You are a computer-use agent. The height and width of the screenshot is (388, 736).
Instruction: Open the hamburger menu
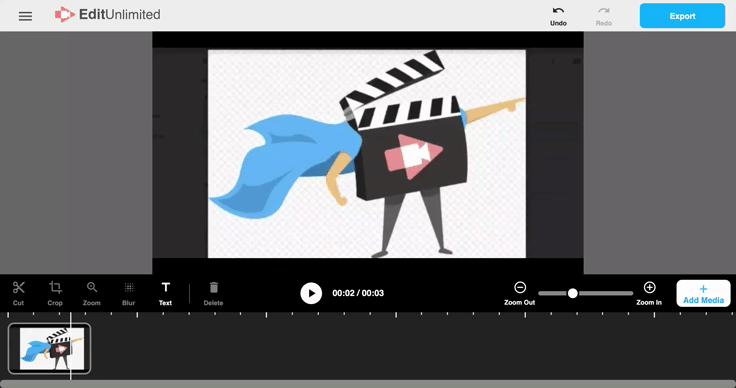[x=25, y=16]
